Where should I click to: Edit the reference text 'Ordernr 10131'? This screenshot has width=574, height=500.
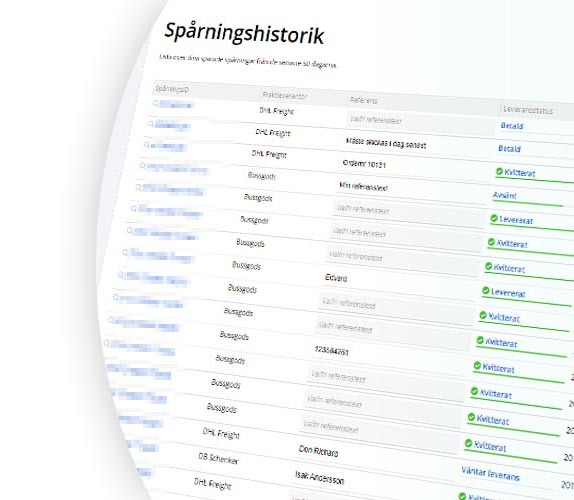[364, 164]
